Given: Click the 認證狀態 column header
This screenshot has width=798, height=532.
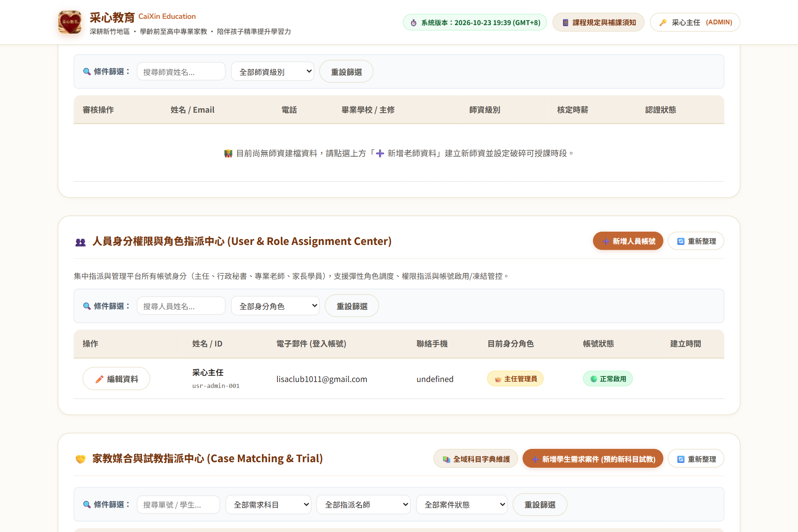Looking at the screenshot, I should tap(661, 110).
